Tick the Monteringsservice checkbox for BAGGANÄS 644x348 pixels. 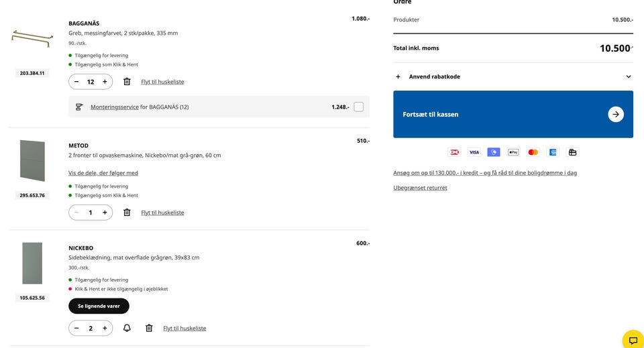pos(359,107)
